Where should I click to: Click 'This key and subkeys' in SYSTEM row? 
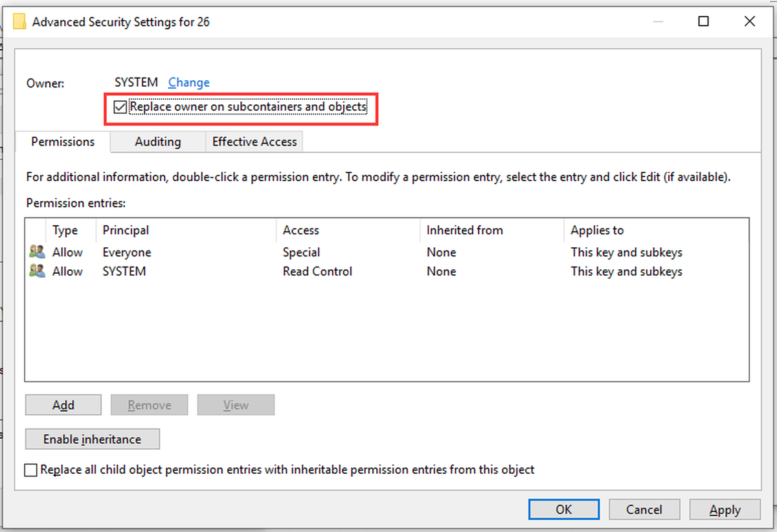(x=627, y=272)
